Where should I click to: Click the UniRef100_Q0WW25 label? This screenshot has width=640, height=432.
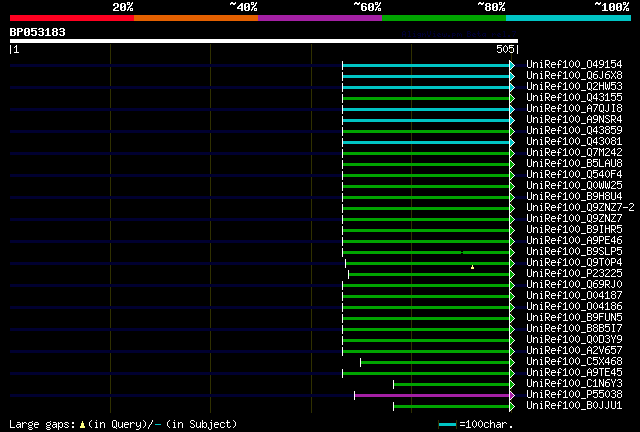tap(574, 186)
